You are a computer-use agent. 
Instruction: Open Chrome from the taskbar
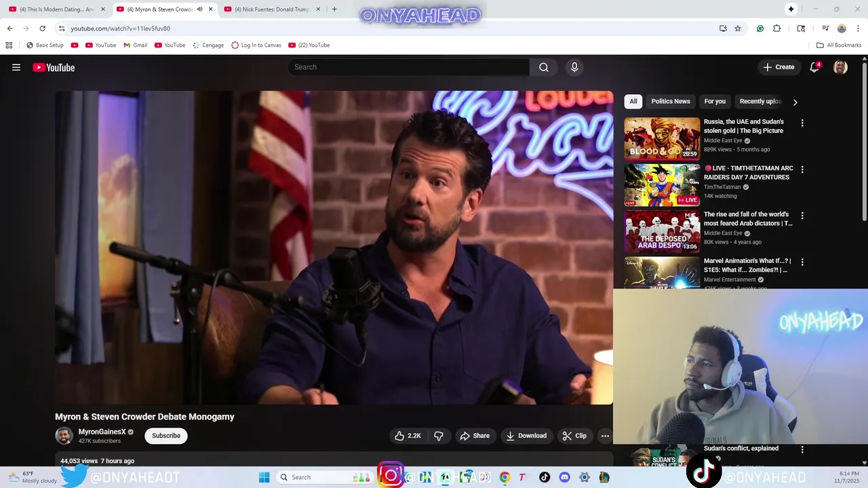(505, 477)
